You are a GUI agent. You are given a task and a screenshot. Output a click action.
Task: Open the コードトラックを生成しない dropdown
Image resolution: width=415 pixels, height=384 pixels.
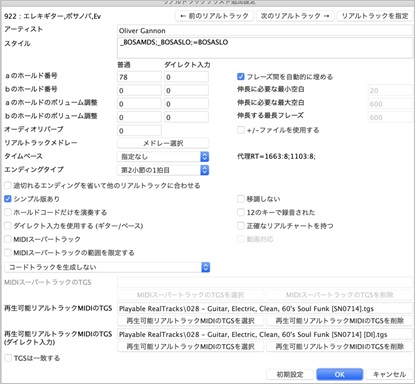tap(107, 267)
